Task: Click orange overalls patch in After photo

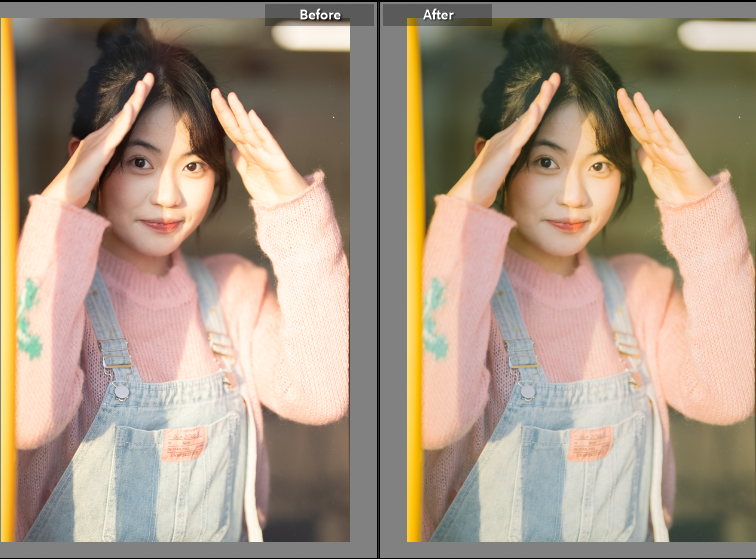Action: [x=590, y=443]
